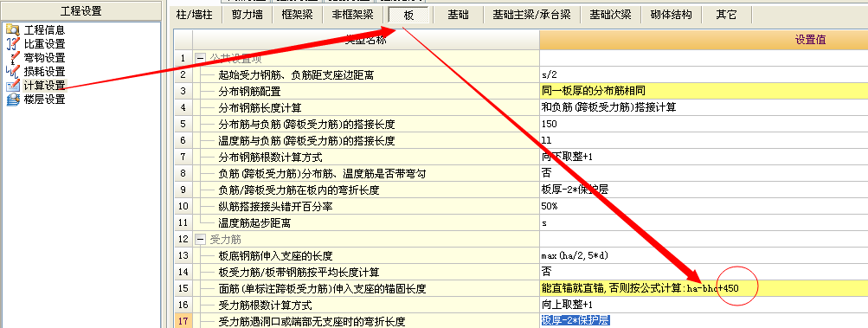This screenshot has width=868, height=328.
Task: Click the 设置值 column header
Action: coord(704,40)
